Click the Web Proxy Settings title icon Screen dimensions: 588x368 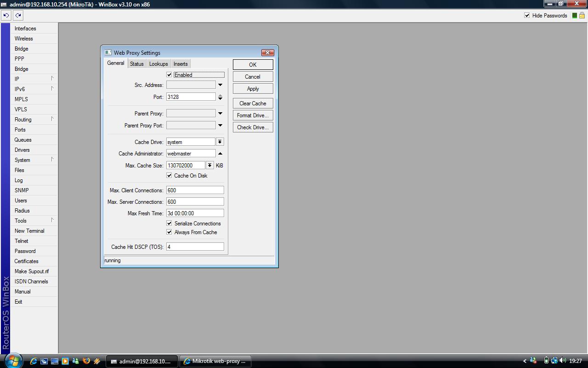(108, 52)
